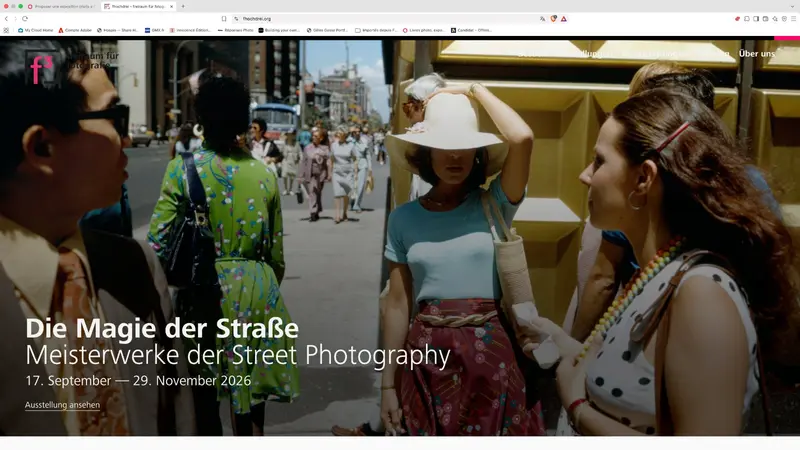Click the macOS green fullscreen window button
This screenshot has height=450, width=800.
20,6
